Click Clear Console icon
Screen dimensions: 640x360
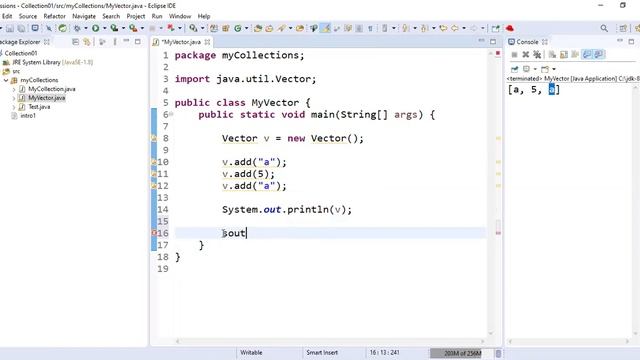[x=552, y=55]
